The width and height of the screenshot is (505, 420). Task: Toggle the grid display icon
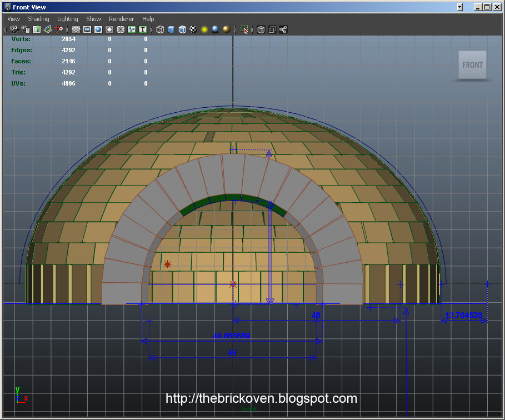[x=76, y=29]
